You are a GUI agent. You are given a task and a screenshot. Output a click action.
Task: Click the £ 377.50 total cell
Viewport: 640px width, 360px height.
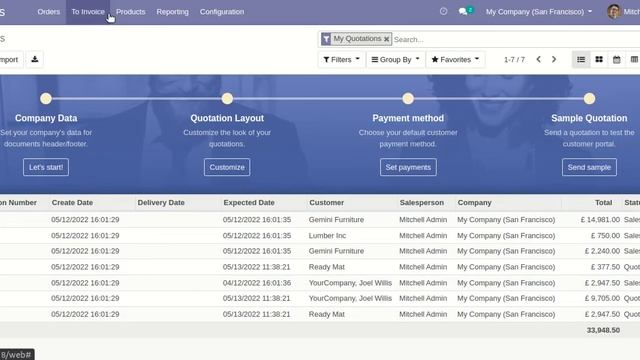(605, 267)
